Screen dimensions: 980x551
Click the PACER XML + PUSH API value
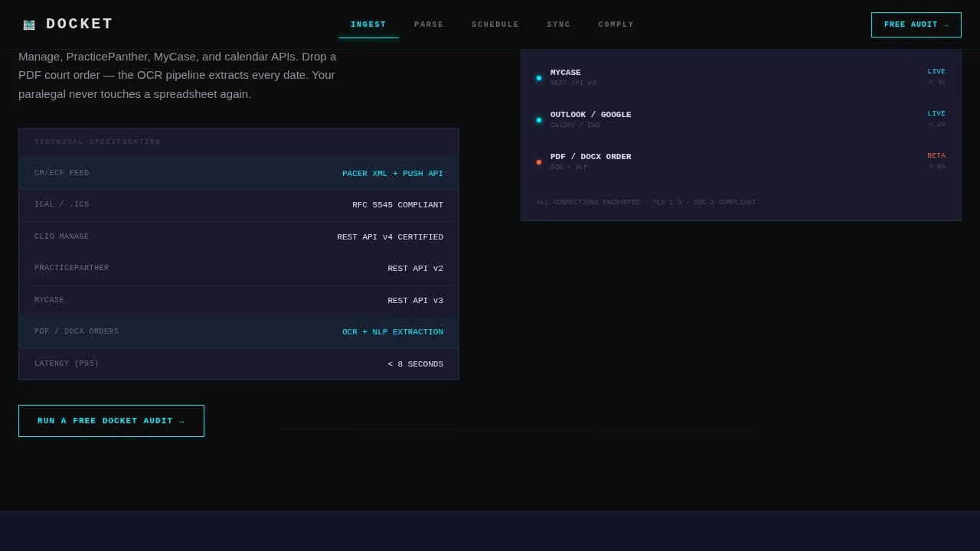coord(393,174)
